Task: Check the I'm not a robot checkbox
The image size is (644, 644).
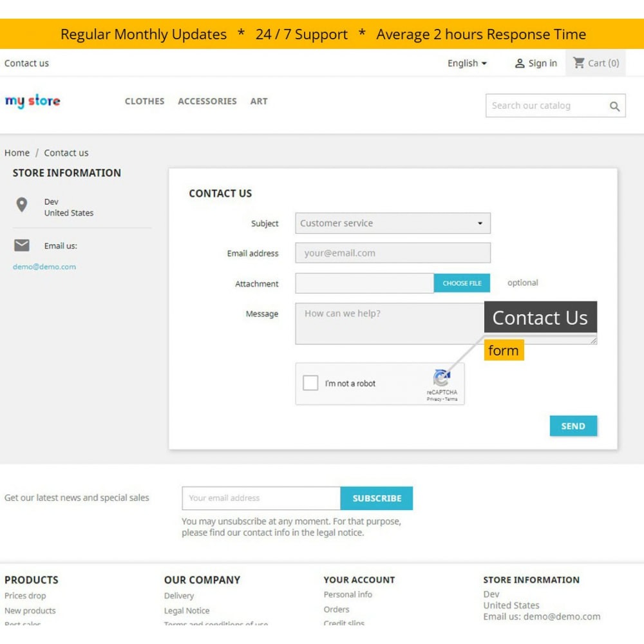Action: pos(310,383)
